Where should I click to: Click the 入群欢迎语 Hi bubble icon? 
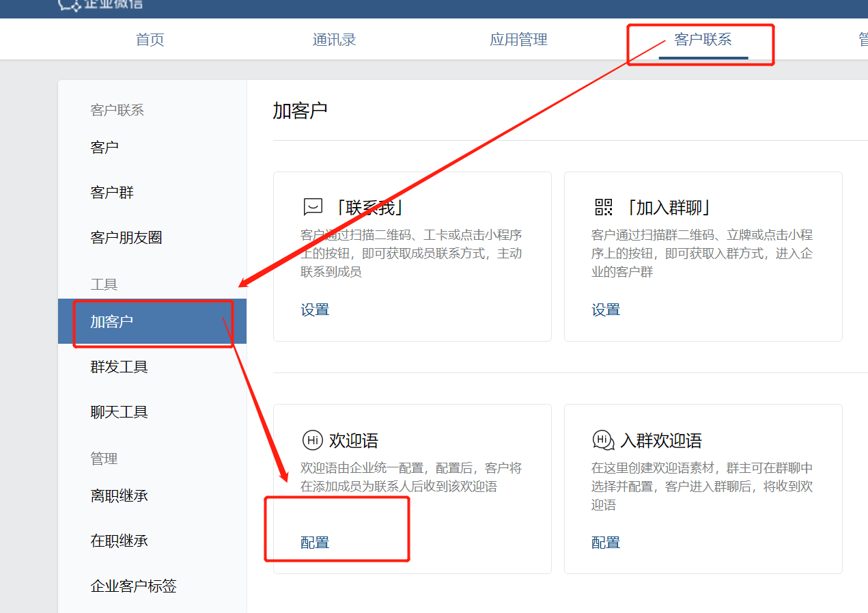point(604,441)
